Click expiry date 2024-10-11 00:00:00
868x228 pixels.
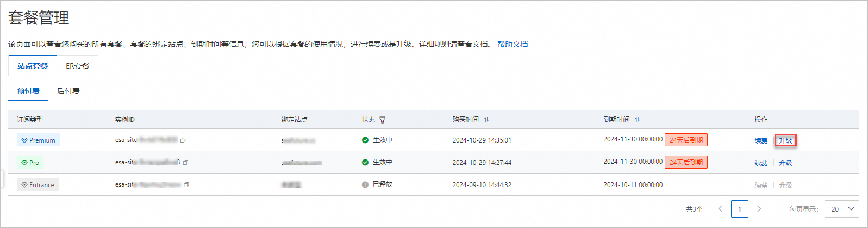633,185
